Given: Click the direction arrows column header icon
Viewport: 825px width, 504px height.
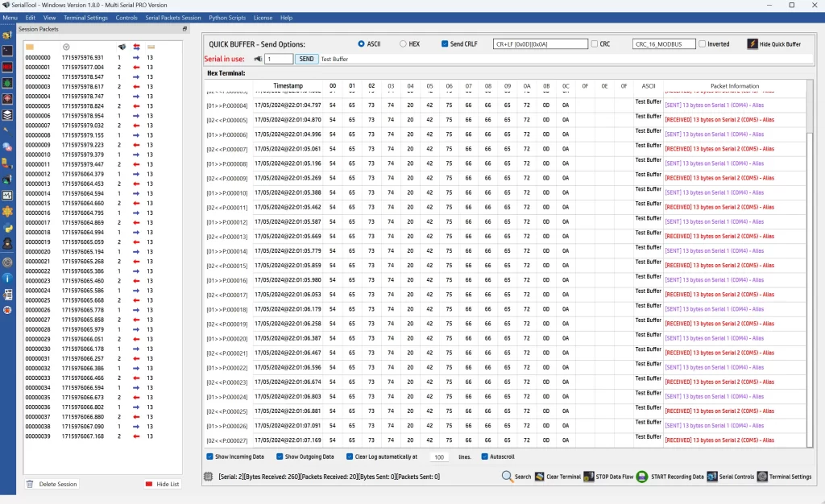Looking at the screenshot, I should click(136, 47).
